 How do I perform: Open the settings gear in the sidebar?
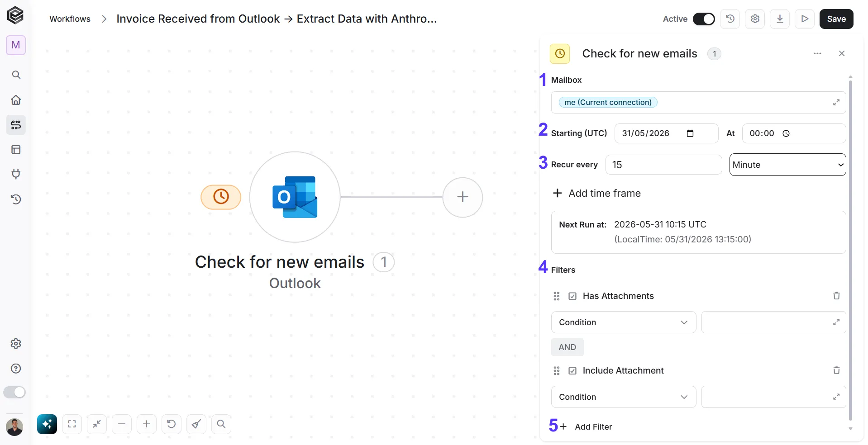pos(16,344)
